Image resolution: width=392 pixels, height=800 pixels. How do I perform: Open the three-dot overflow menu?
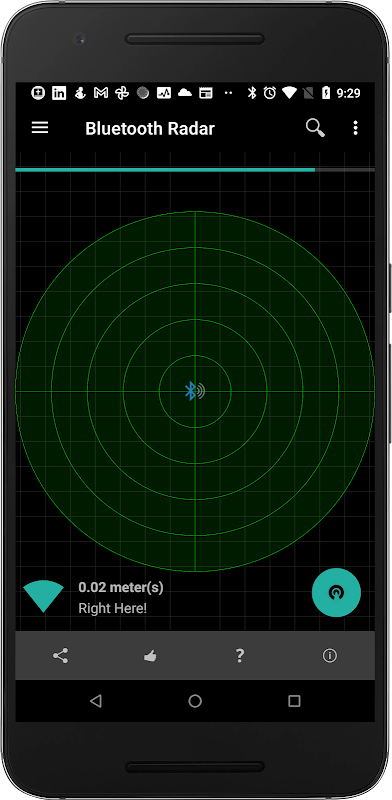pyautogui.click(x=355, y=128)
